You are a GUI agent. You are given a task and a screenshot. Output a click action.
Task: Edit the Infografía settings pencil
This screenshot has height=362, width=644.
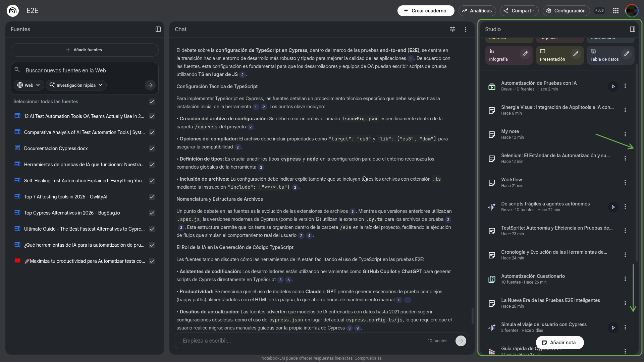point(525,54)
